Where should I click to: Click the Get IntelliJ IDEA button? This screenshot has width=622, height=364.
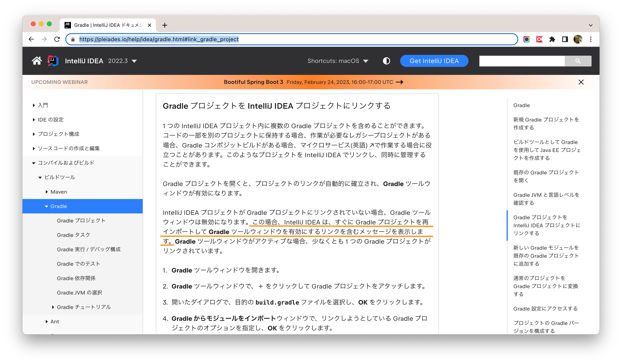[x=434, y=61]
